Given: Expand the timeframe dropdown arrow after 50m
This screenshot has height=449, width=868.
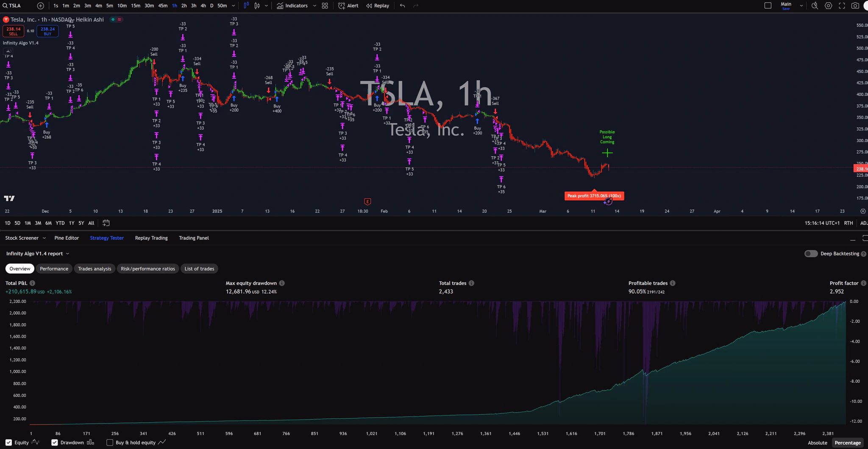Looking at the screenshot, I should point(233,6).
